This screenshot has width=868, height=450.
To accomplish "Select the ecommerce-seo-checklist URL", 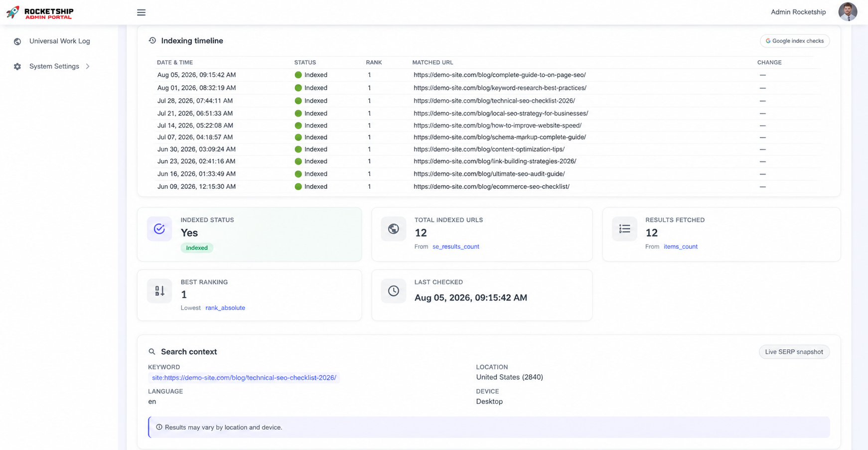I will pyautogui.click(x=491, y=186).
